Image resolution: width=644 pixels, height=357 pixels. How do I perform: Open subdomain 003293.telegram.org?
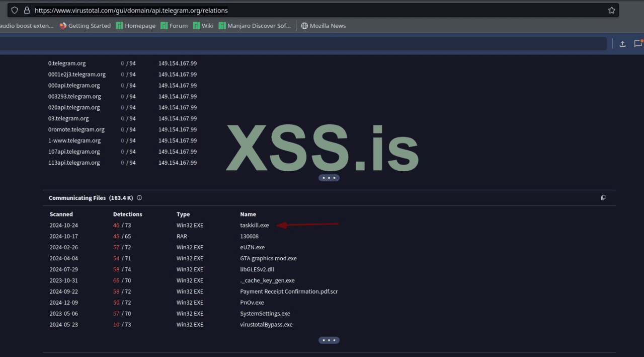click(74, 97)
